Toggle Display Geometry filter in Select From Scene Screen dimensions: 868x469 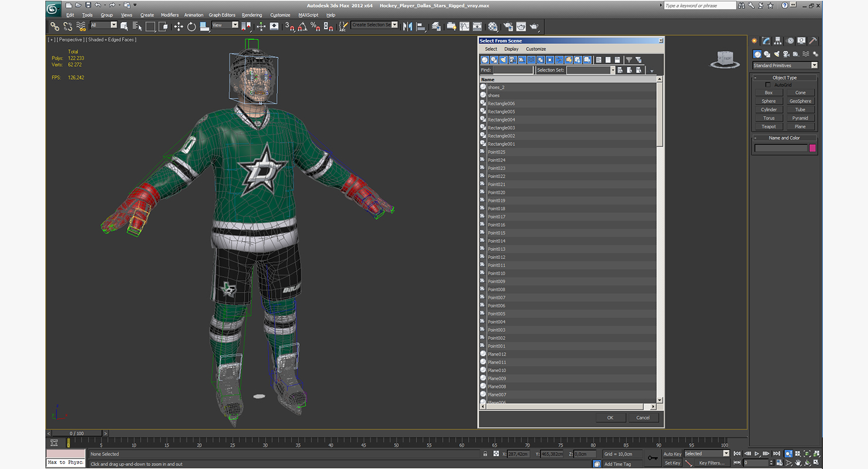(484, 60)
